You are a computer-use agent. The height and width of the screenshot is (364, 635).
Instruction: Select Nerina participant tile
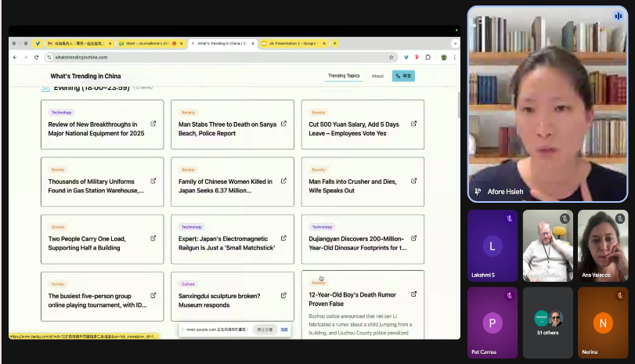tap(603, 323)
